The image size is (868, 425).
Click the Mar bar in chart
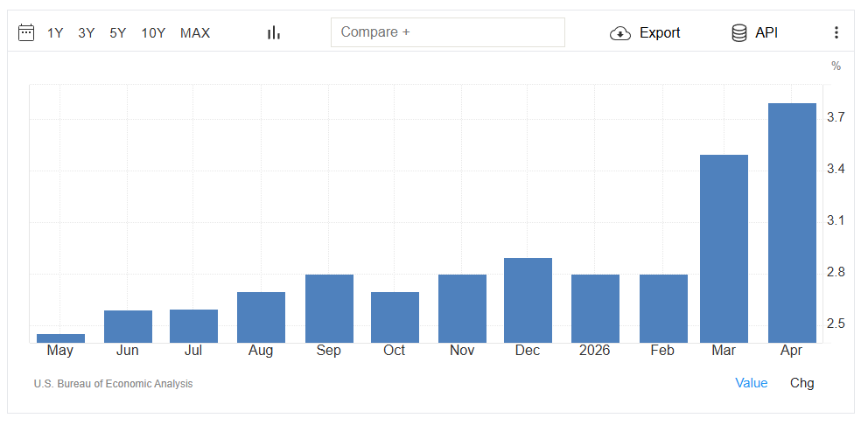[724, 249]
